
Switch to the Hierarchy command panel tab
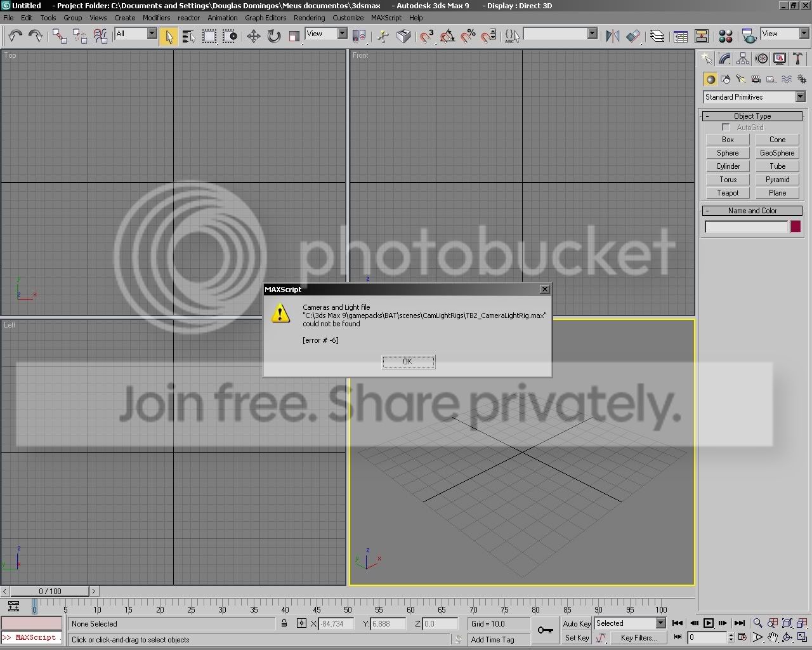pyautogui.click(x=743, y=59)
